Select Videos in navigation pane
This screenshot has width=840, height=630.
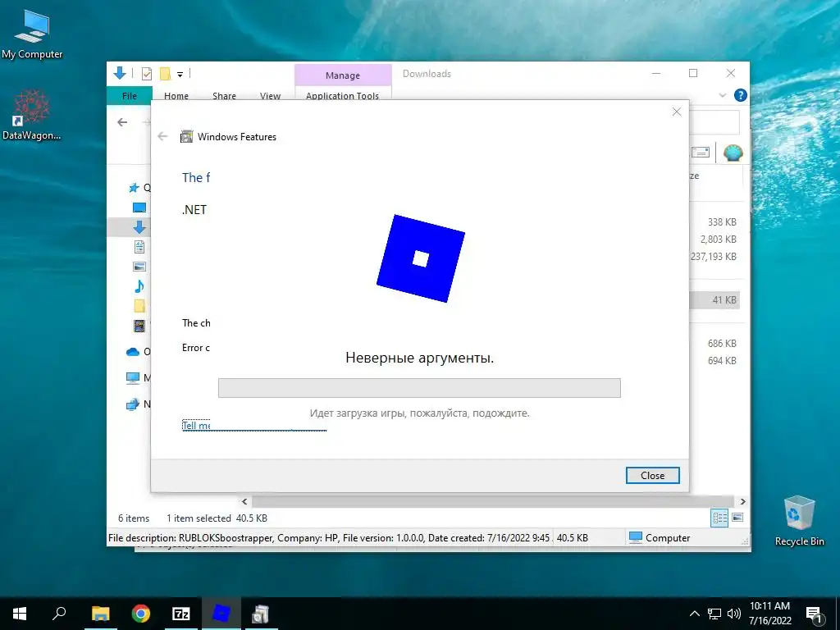(x=139, y=325)
